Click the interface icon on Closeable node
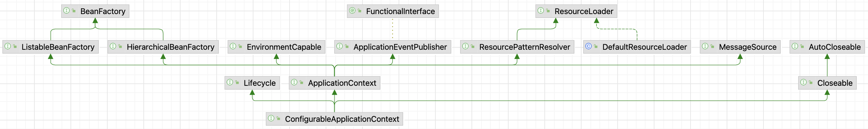Screen dimensions: 868x129 click(803, 82)
